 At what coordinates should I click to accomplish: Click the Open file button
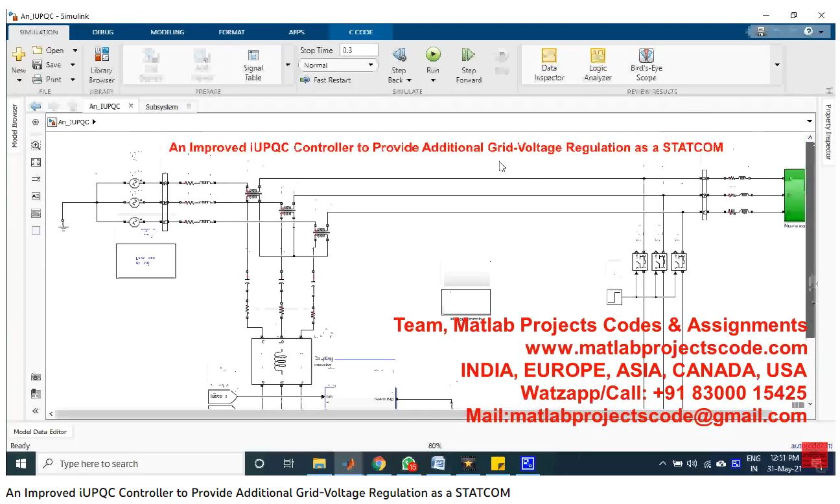(49, 51)
